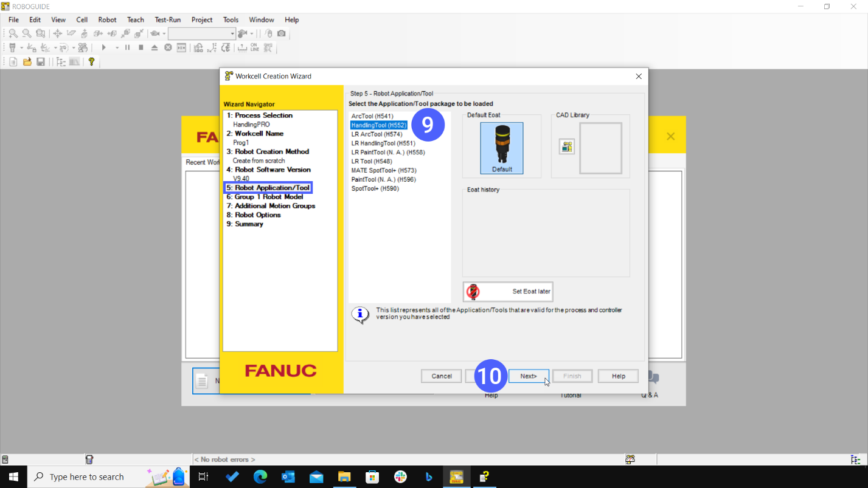Expand the dropdown arrow beside the Play button
Screen dimensions: 868x488
117,47
